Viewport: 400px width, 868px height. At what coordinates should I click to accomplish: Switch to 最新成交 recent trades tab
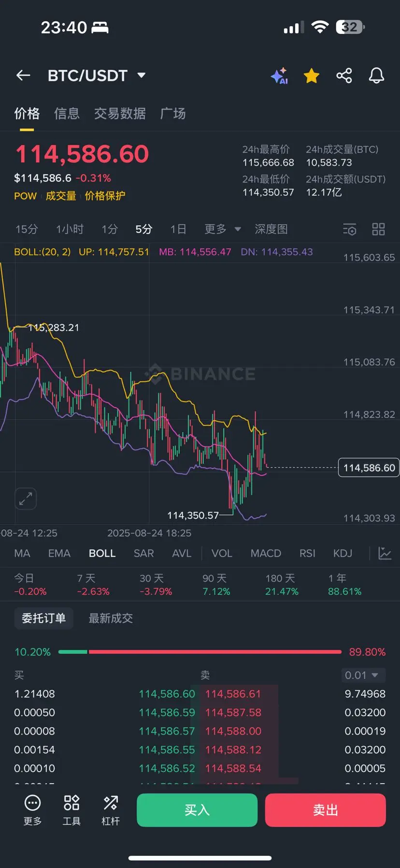(111, 618)
